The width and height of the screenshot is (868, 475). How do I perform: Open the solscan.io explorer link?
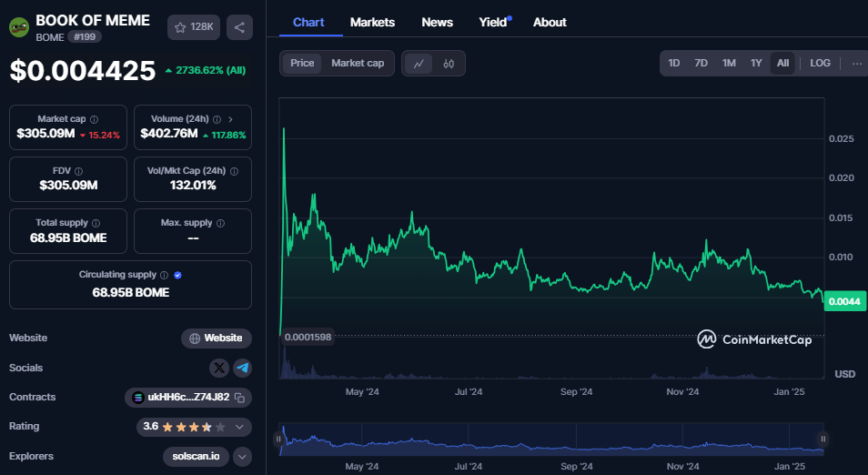(196, 457)
